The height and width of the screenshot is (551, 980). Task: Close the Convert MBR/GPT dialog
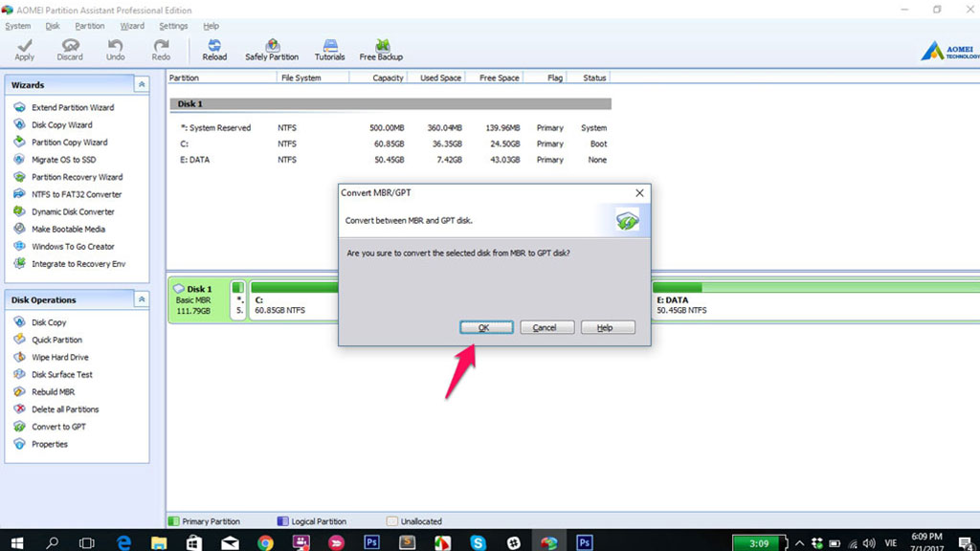639,193
